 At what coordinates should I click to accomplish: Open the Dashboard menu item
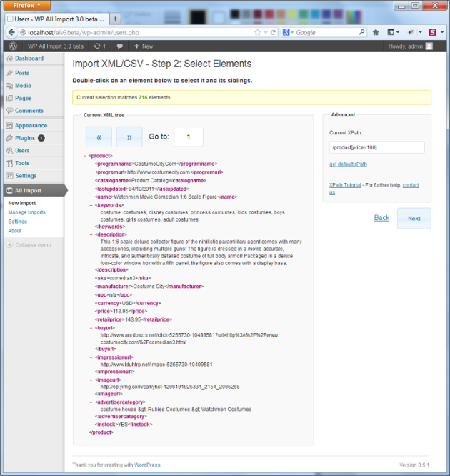coord(29,59)
